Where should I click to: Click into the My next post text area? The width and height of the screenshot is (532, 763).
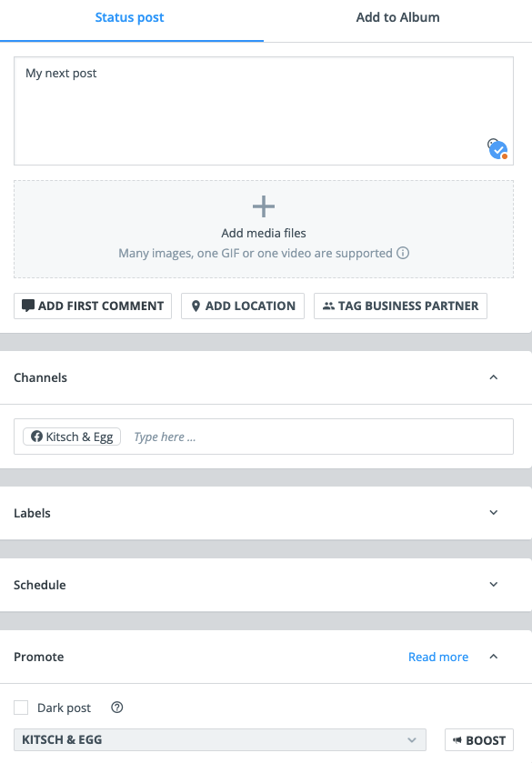point(264,111)
